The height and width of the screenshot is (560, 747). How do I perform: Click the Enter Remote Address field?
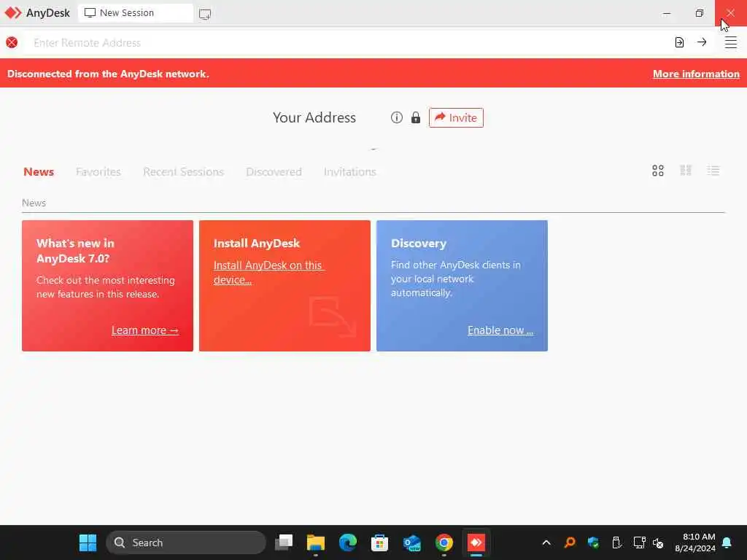point(348,42)
